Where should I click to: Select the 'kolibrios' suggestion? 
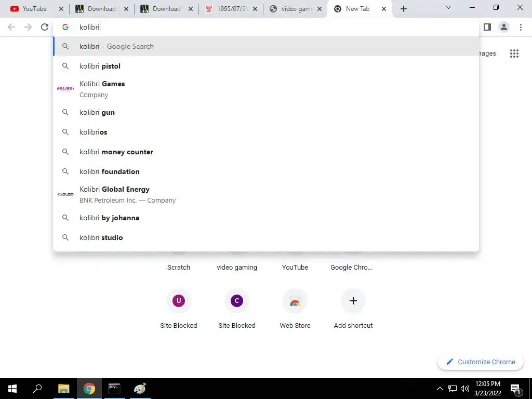coord(266,132)
